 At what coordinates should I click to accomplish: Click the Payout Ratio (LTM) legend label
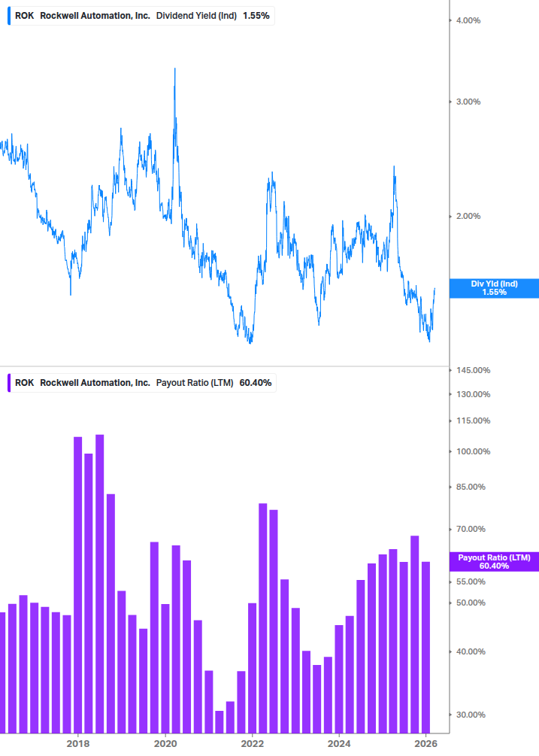[195, 383]
